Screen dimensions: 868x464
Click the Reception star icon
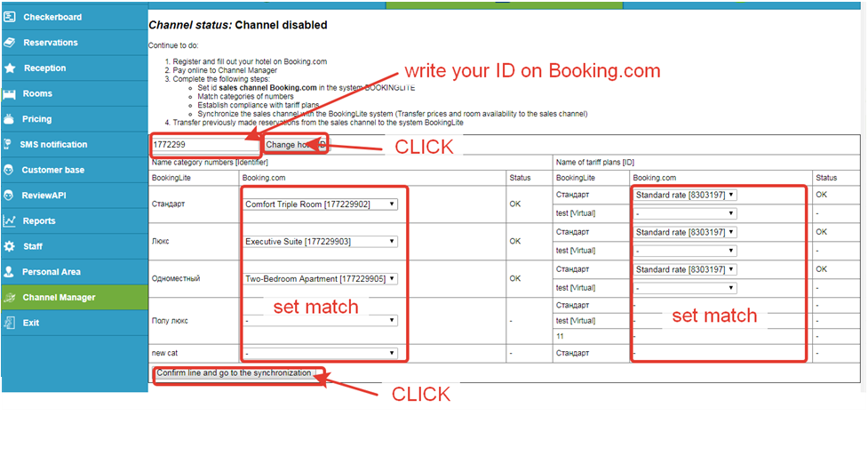click(x=10, y=68)
